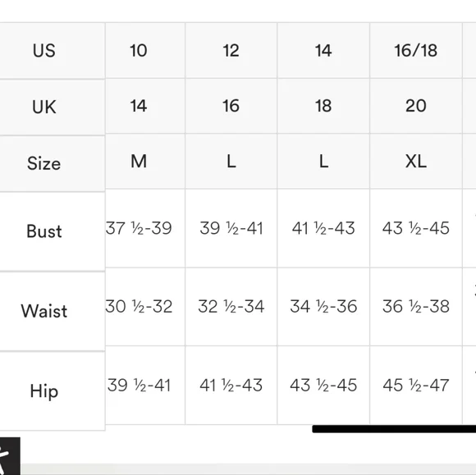Image resolution: width=476 pixels, height=475 pixels.
Task: Select the waist 36 ½-38 cell
Action: 416,307
